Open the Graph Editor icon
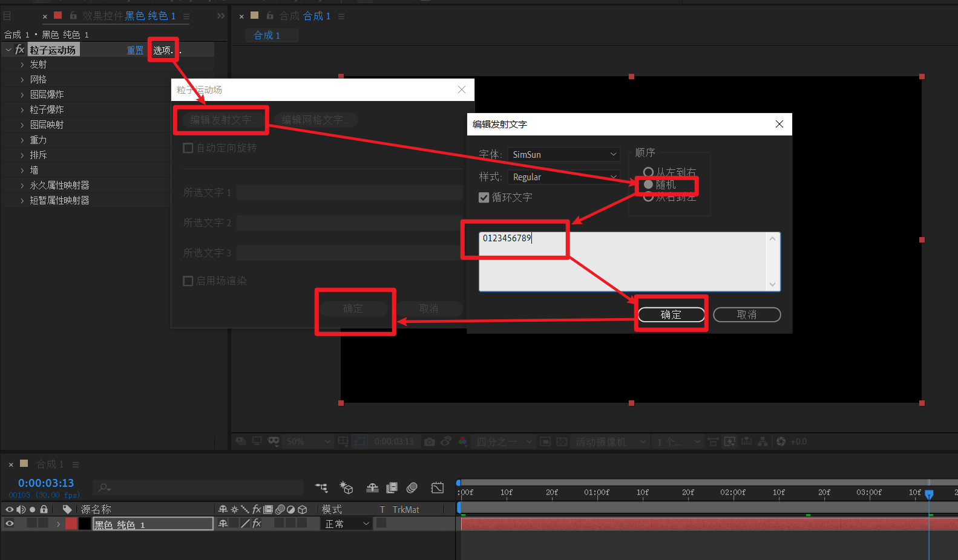958x560 pixels. point(438,488)
